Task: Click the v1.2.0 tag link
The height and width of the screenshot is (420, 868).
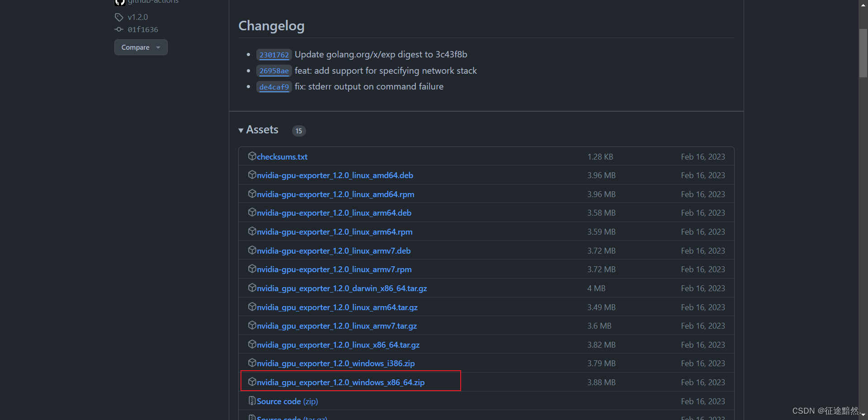Action: coord(138,17)
